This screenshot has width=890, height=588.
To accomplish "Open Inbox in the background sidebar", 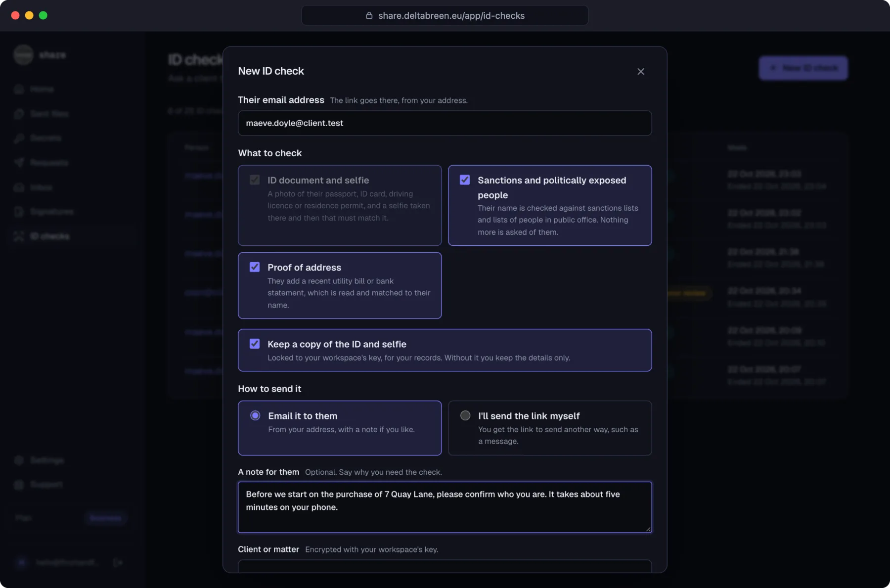I will click(34, 187).
